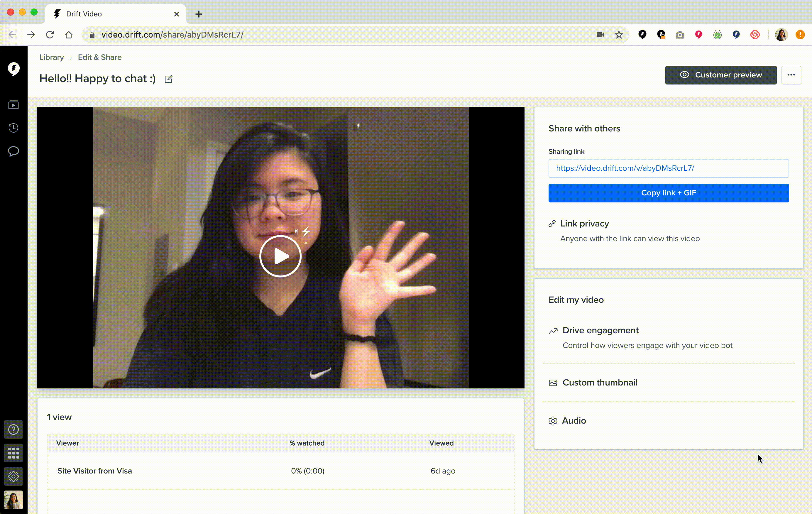Image resolution: width=812 pixels, height=514 pixels.
Task: Edit the video title pencil icon
Action: click(168, 79)
